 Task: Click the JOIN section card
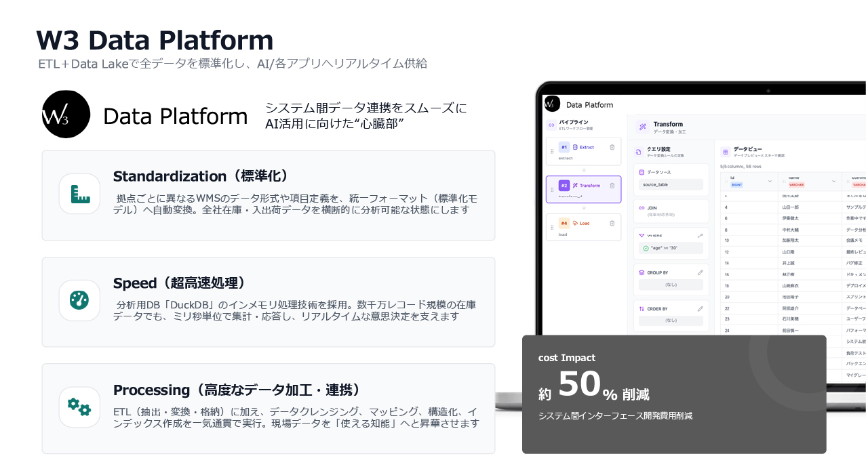671,211
